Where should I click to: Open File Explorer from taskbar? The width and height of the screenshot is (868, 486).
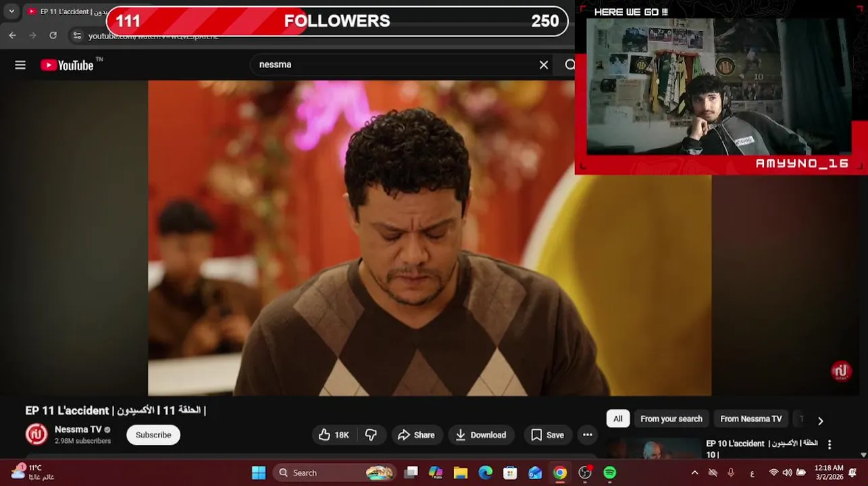tap(461, 473)
